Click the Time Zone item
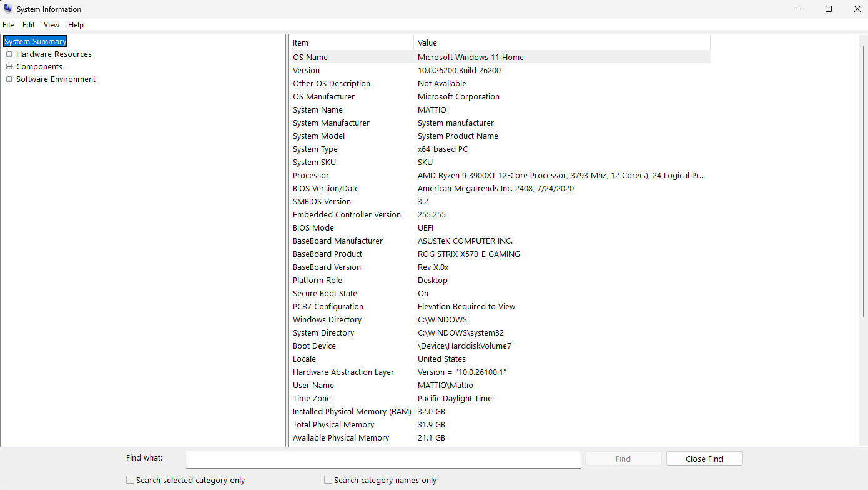Image resolution: width=868 pixels, height=490 pixels. coord(312,399)
